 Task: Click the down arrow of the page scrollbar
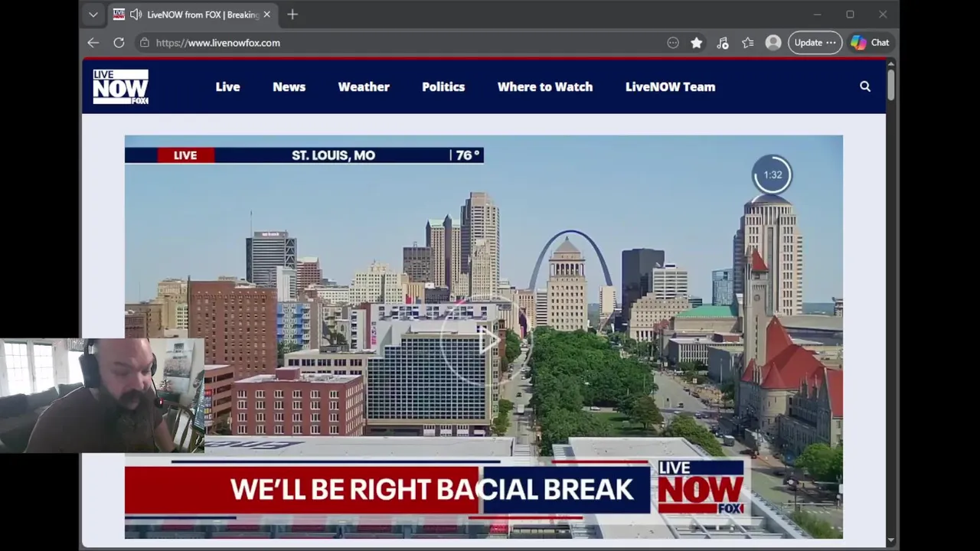(x=890, y=540)
